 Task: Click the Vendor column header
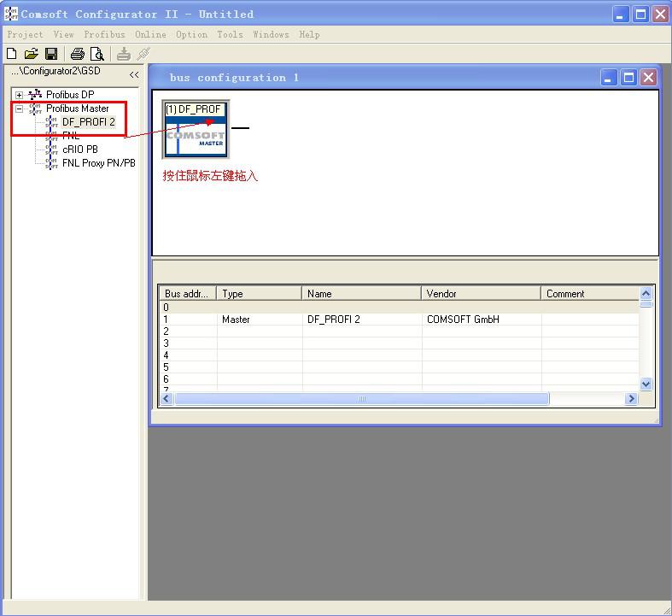coord(482,294)
